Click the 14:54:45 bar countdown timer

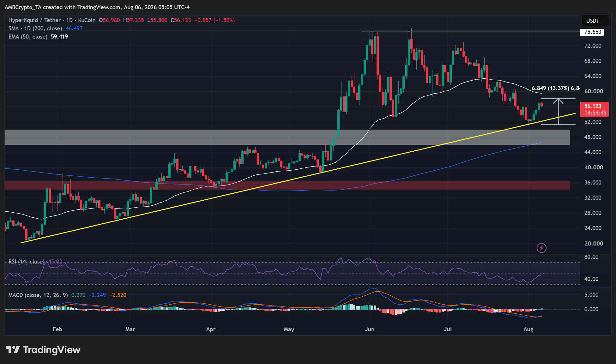point(595,113)
